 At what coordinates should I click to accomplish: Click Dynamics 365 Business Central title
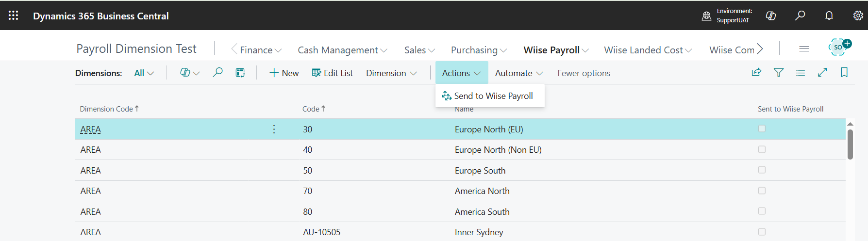coord(101,16)
